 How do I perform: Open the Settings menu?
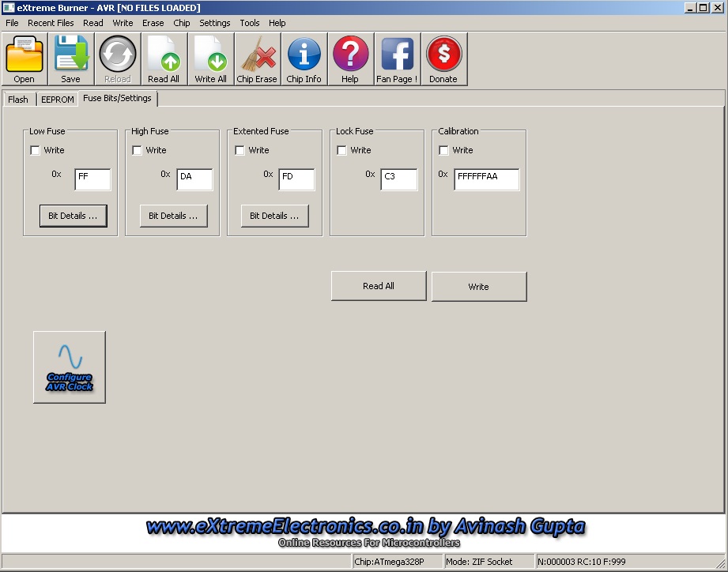214,23
